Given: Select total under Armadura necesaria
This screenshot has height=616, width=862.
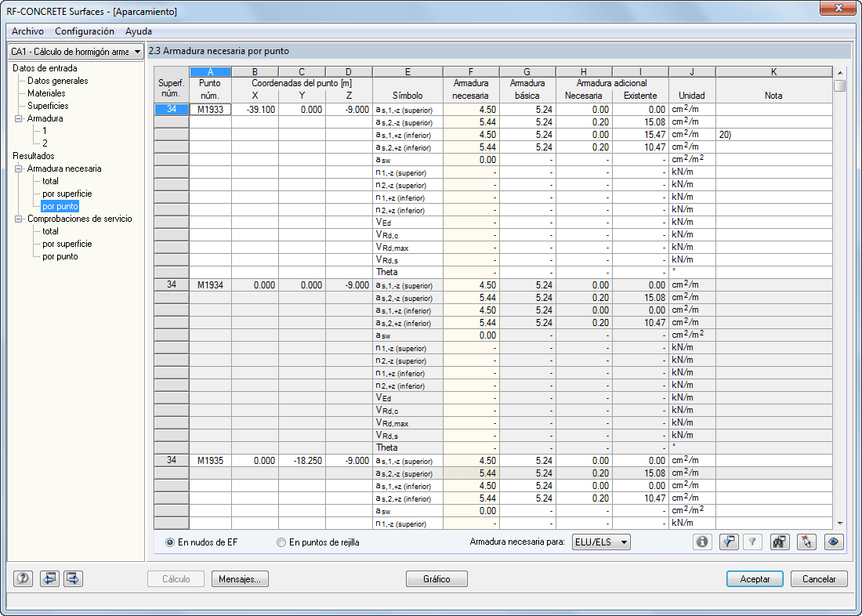Looking at the screenshot, I should 51,181.
